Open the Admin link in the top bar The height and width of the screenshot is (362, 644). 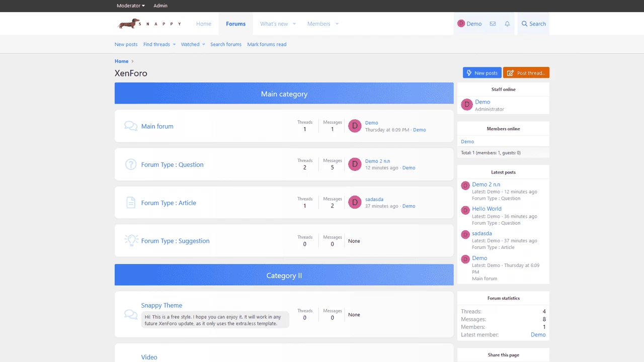[160, 6]
